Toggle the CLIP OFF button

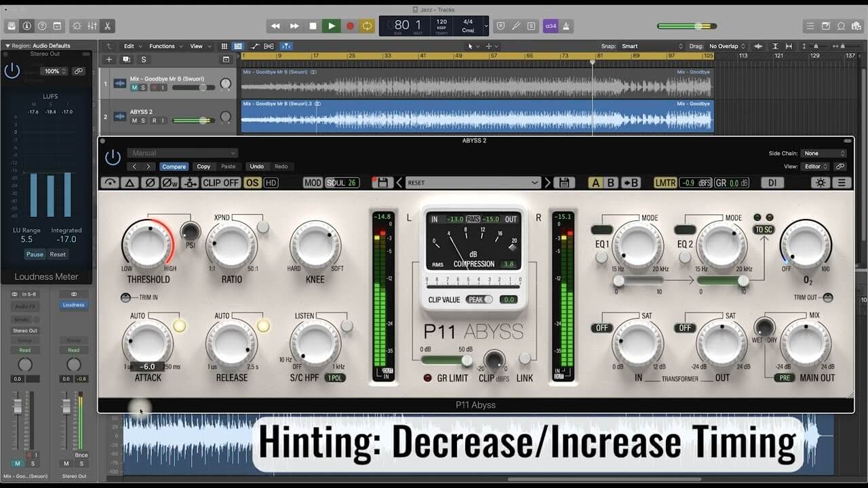tap(221, 183)
